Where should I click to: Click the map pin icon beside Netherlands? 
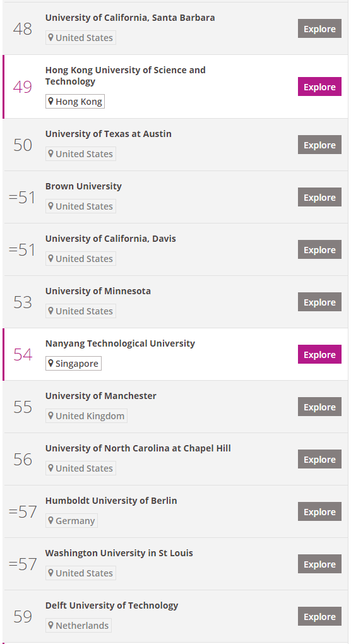(x=51, y=626)
